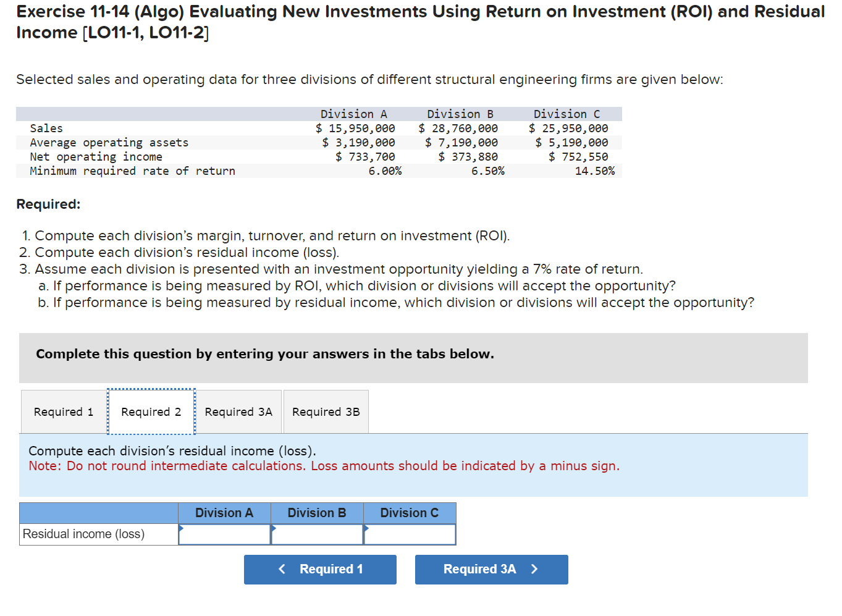Open the Required 3B tab
The width and height of the screenshot is (842, 616).
(326, 411)
